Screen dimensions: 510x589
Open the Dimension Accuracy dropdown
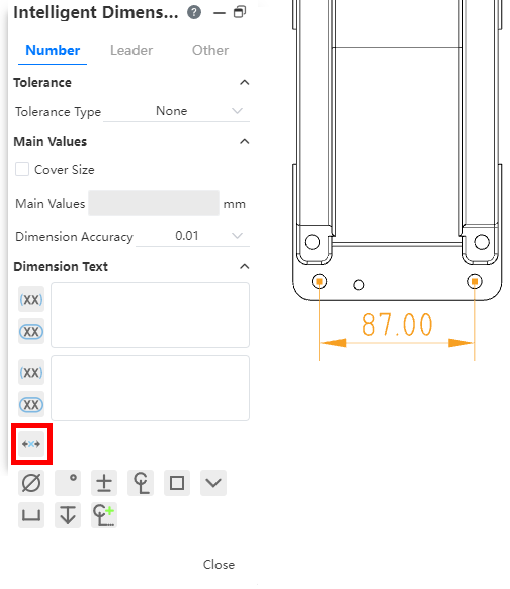(193, 236)
